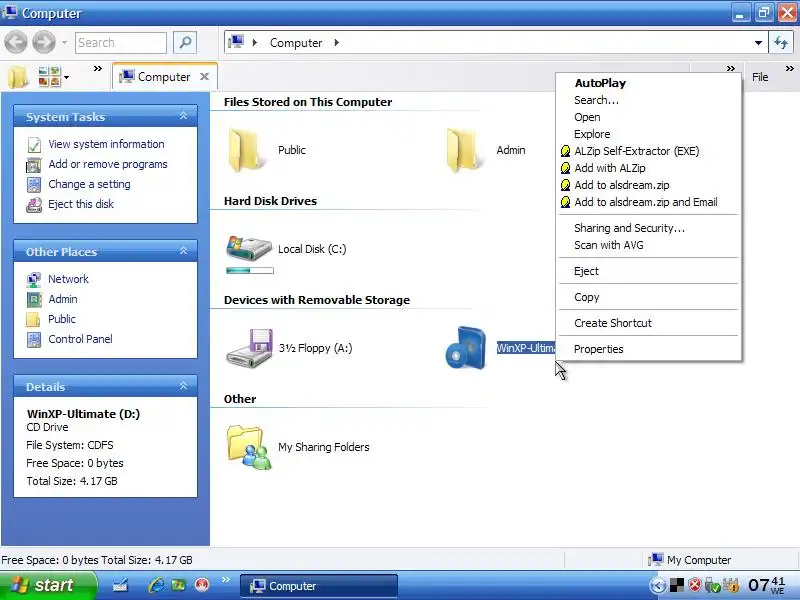Click Add or remove programs link
The image size is (800, 600).
(x=108, y=164)
